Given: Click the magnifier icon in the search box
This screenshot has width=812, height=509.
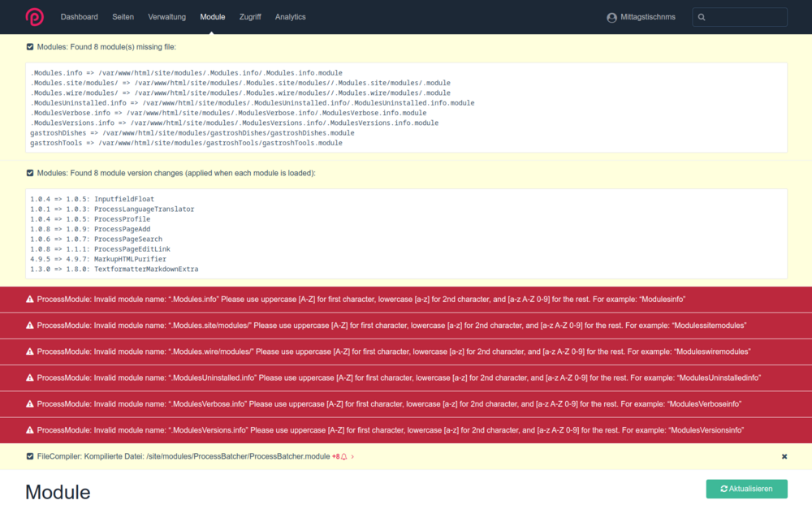Looking at the screenshot, I should point(703,16).
